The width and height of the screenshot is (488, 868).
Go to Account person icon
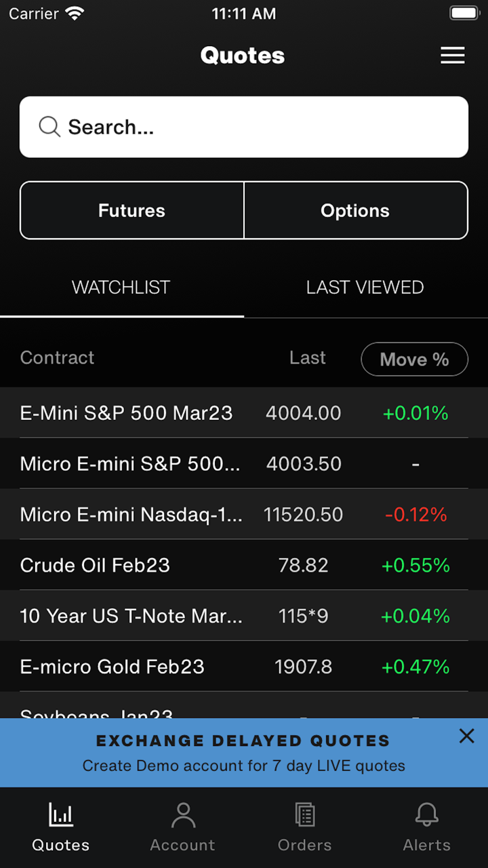coord(182,814)
